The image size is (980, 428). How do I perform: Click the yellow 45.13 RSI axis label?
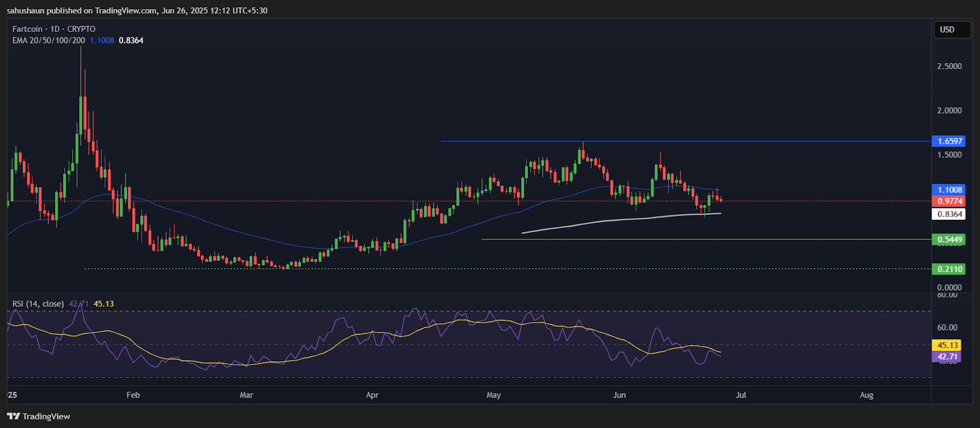(945, 345)
